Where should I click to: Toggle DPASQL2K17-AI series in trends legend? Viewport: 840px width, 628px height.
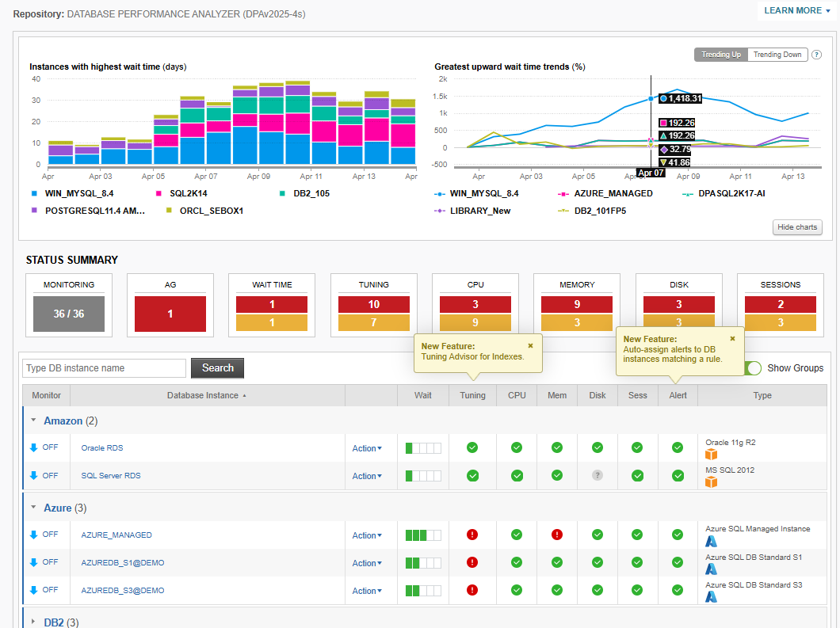(x=724, y=193)
